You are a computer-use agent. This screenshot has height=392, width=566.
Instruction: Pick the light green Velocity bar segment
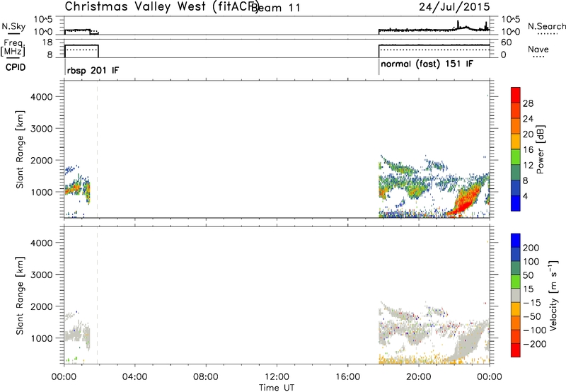516,282
